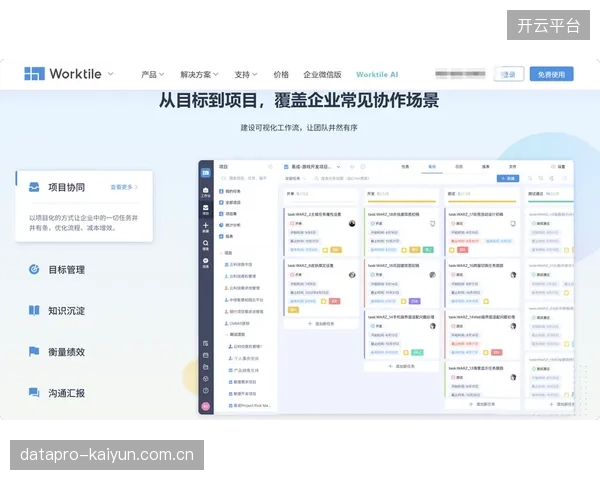This screenshot has width=600, height=480.
Task: Go to the 价格 page
Action: tap(281, 74)
